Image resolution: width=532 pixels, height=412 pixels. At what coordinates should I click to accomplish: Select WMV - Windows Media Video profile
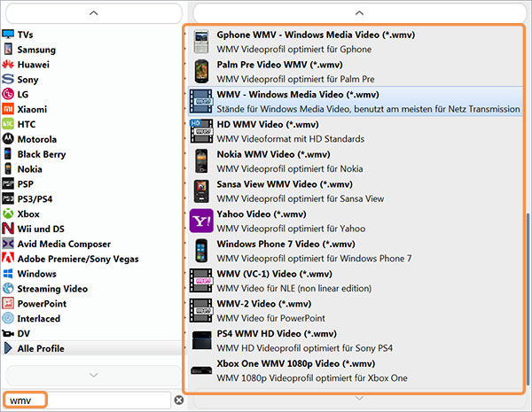pyautogui.click(x=356, y=101)
